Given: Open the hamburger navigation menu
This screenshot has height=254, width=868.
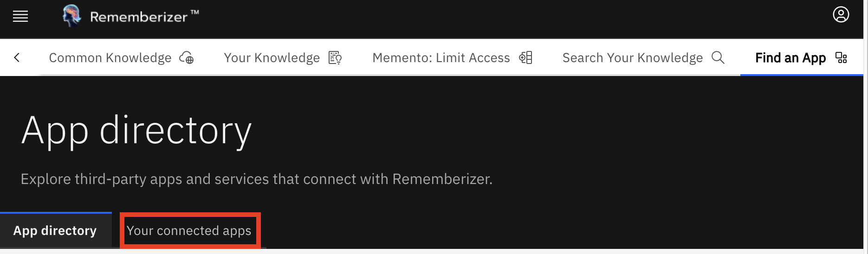Looking at the screenshot, I should pos(20,17).
